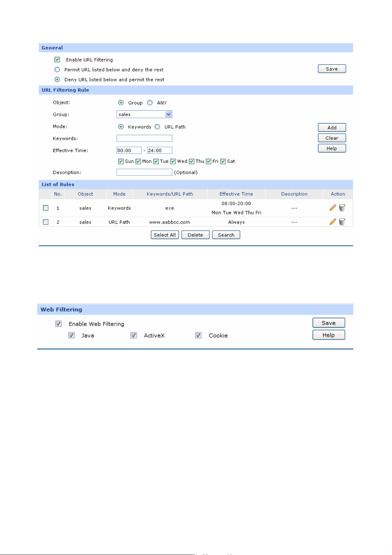Click the Select All button
The height and width of the screenshot is (555, 392).
(165, 235)
